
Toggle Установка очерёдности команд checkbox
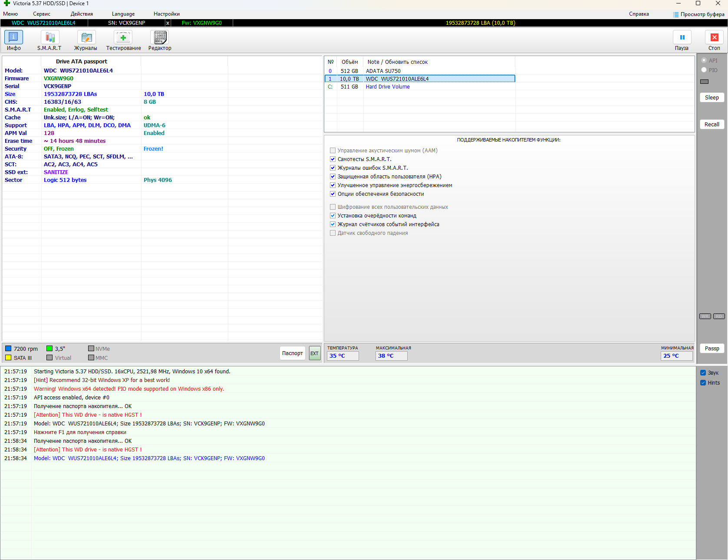(333, 216)
